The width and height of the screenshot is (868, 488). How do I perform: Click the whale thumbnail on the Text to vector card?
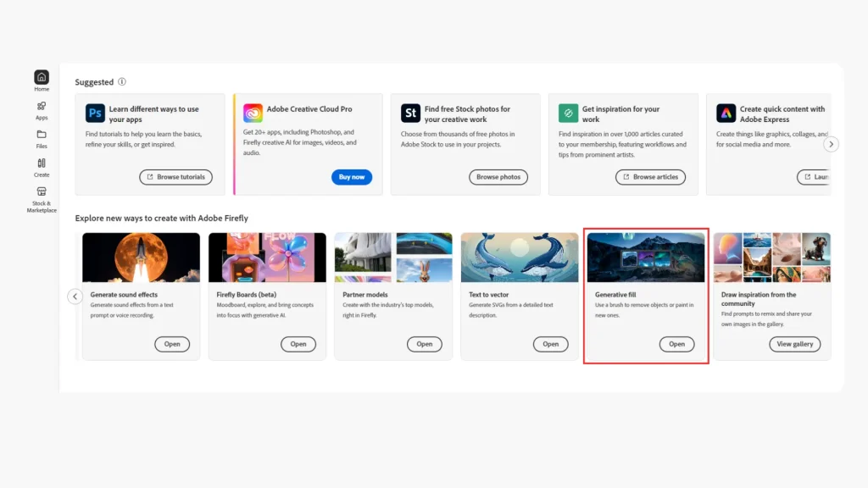(x=519, y=255)
